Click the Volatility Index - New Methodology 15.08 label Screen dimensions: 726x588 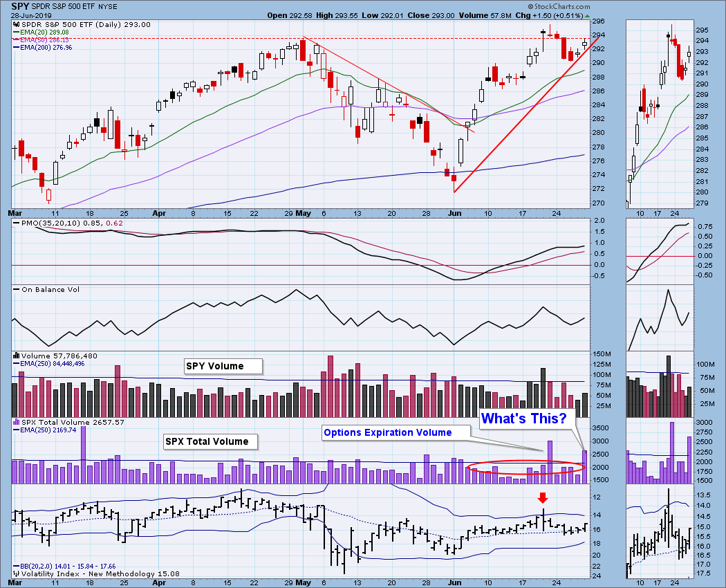[x=100, y=573]
